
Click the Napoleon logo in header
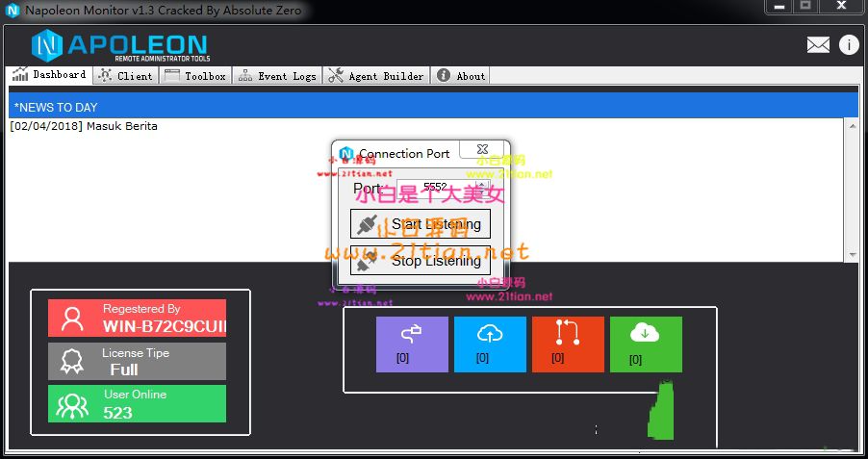point(119,44)
